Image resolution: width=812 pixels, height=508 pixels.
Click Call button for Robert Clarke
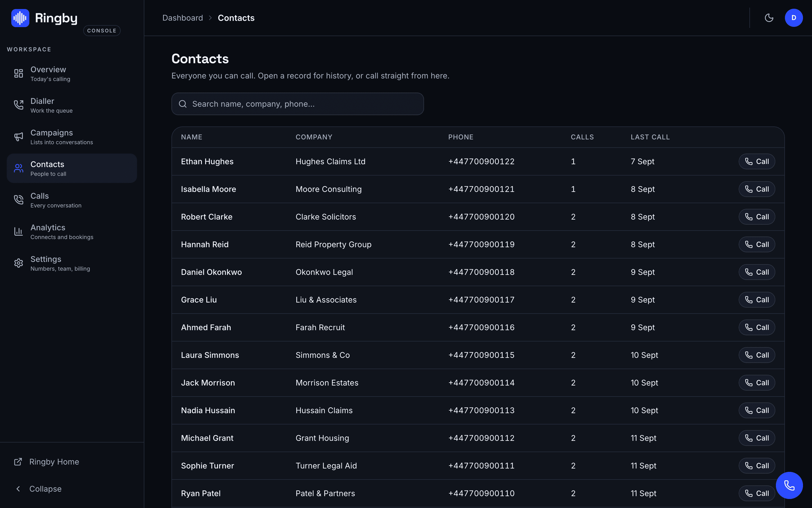click(757, 217)
